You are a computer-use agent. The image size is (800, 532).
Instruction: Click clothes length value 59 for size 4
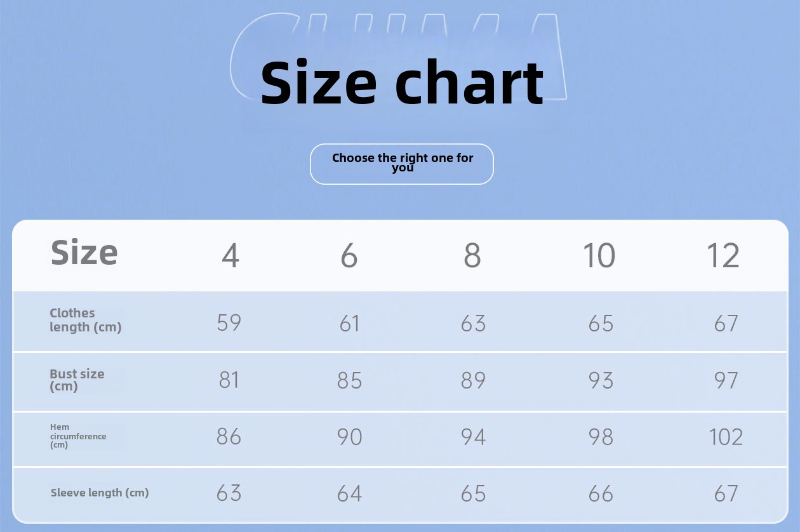pyautogui.click(x=229, y=323)
